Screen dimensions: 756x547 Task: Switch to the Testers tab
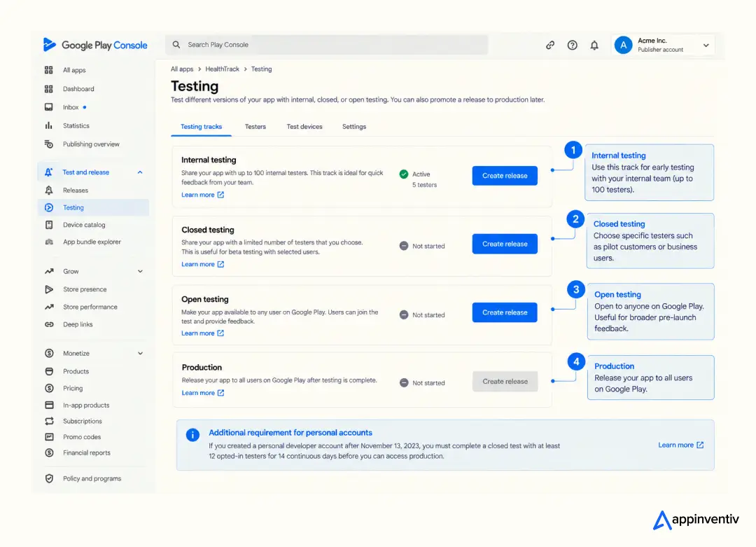coord(255,126)
